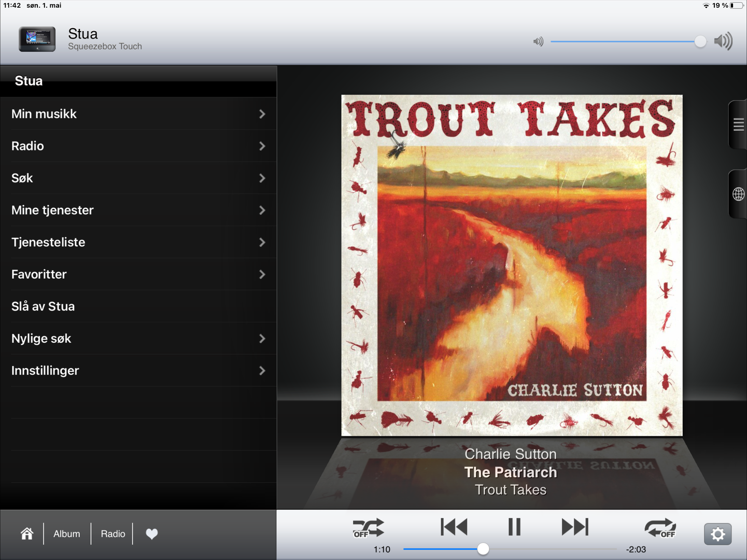Switch to the Radio tab in bottom bar
747x560 pixels.
pos(113,534)
